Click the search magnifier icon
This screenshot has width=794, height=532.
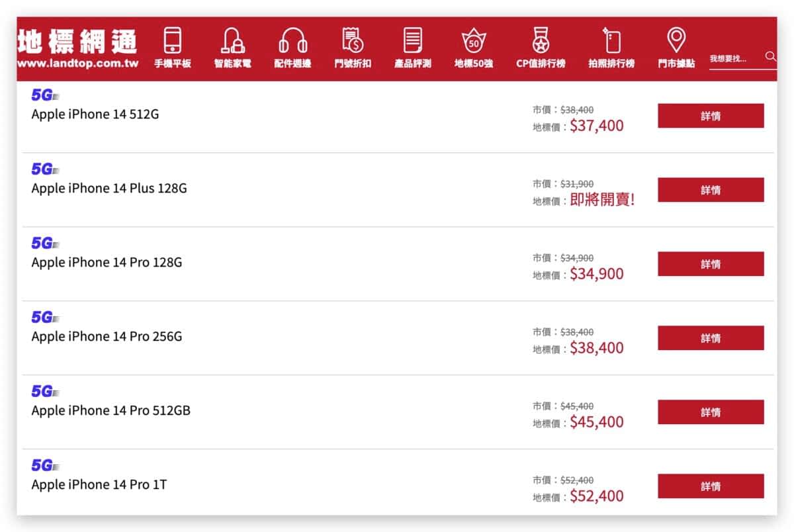pos(770,57)
